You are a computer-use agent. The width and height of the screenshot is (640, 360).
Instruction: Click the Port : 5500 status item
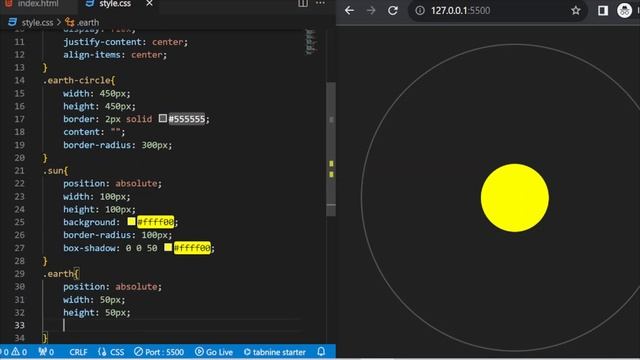[159, 352]
